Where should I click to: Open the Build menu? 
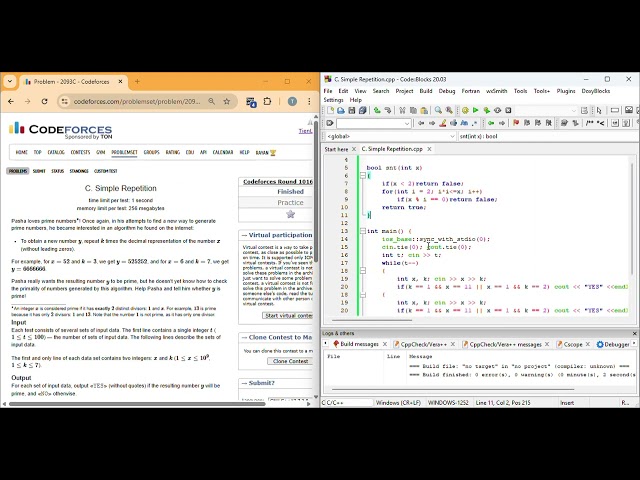point(426,91)
